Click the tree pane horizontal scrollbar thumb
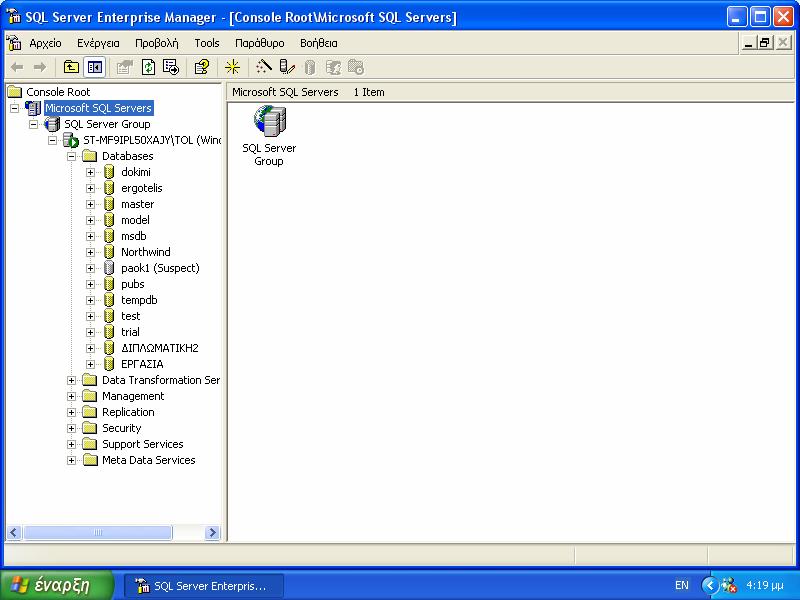 pos(97,533)
